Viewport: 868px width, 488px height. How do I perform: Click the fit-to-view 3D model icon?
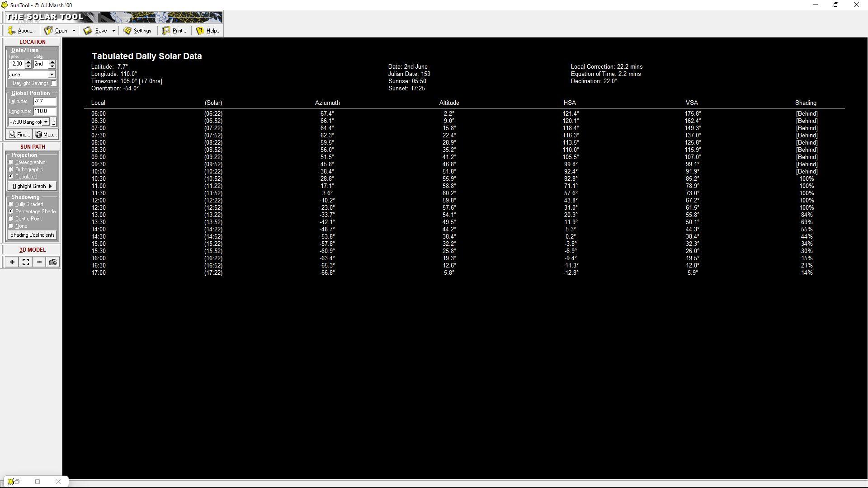(26, 262)
